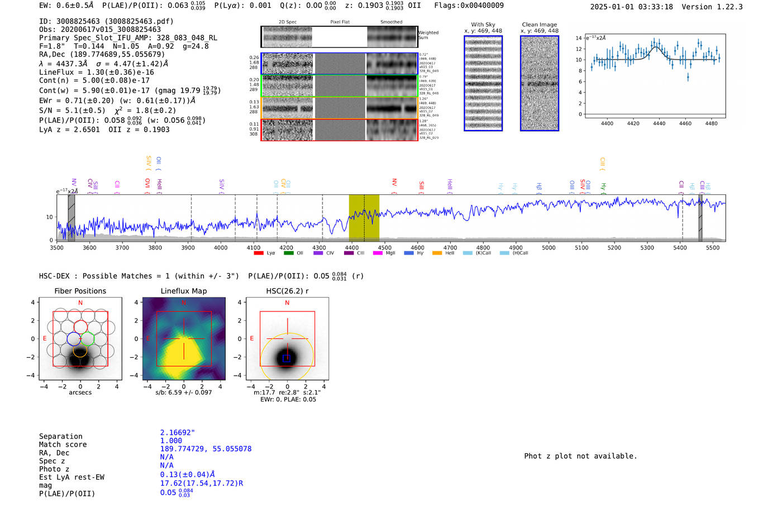The width and height of the screenshot is (782, 532).
Task: Click the green OII legend swatch
Action: pyautogui.click(x=288, y=253)
